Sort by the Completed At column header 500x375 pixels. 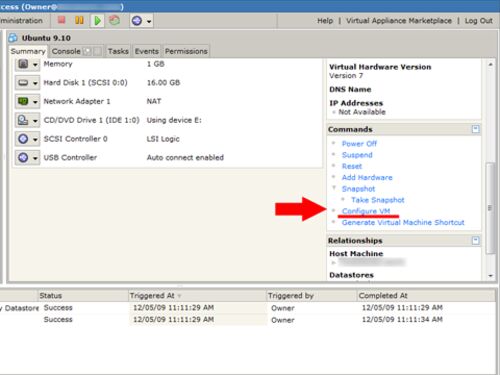[426, 296]
